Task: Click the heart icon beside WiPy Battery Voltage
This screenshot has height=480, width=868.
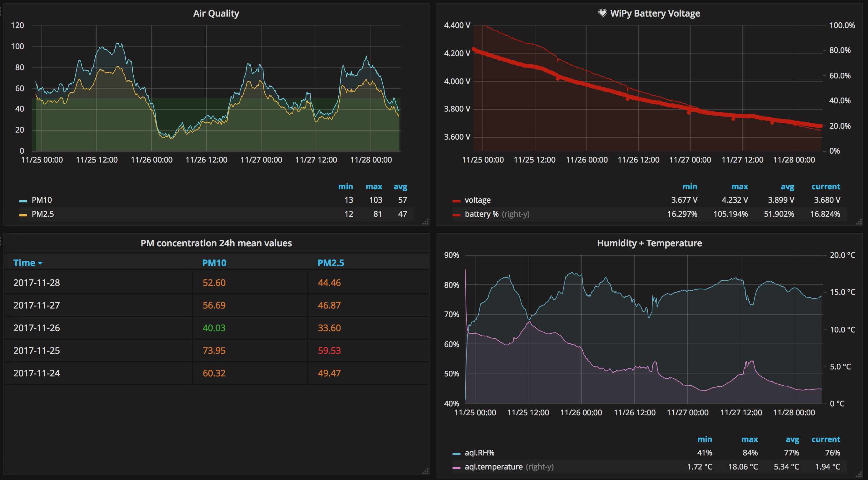Action: click(x=602, y=13)
